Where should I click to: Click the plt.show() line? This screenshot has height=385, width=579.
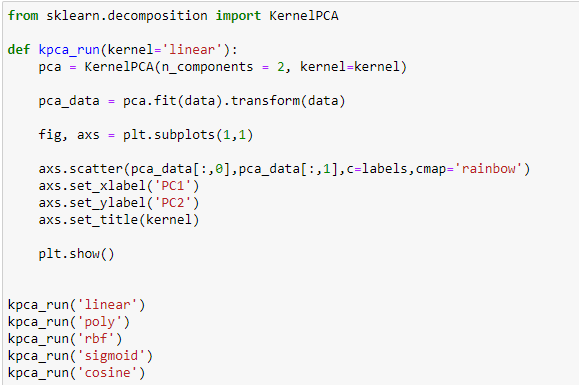coord(76,254)
